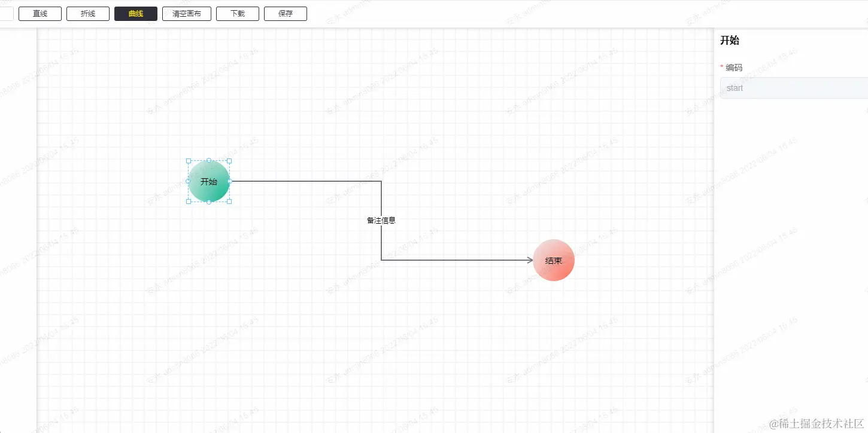Click the arrowhead pointing at 结束 node
Screen dimensions: 868x433
(530, 260)
